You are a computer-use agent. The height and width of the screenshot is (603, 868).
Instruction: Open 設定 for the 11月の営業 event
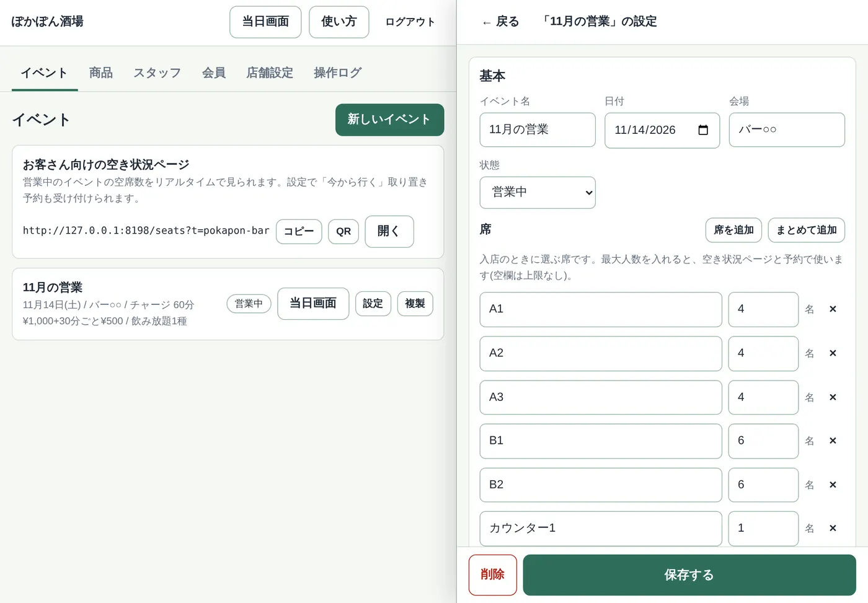(373, 304)
